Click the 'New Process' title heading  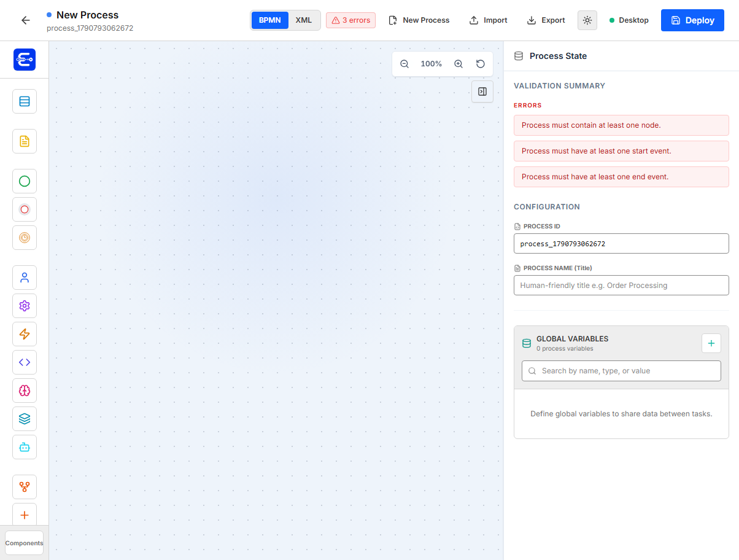[x=88, y=15]
